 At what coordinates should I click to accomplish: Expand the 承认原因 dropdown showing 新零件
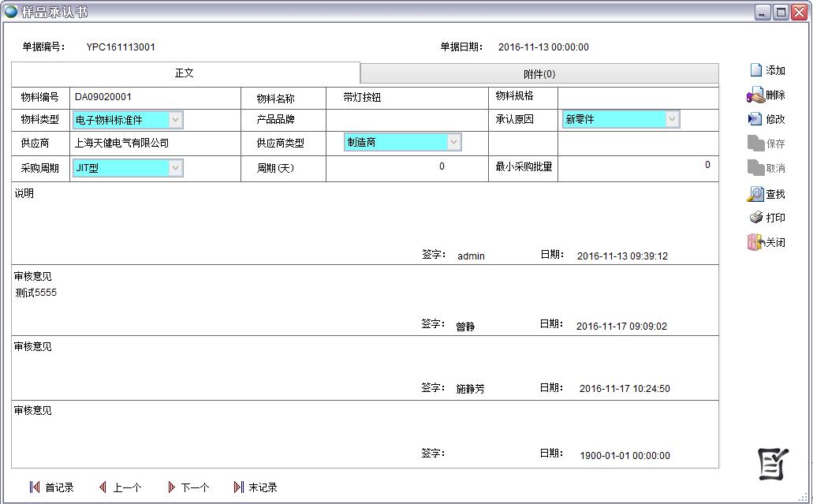pos(671,119)
